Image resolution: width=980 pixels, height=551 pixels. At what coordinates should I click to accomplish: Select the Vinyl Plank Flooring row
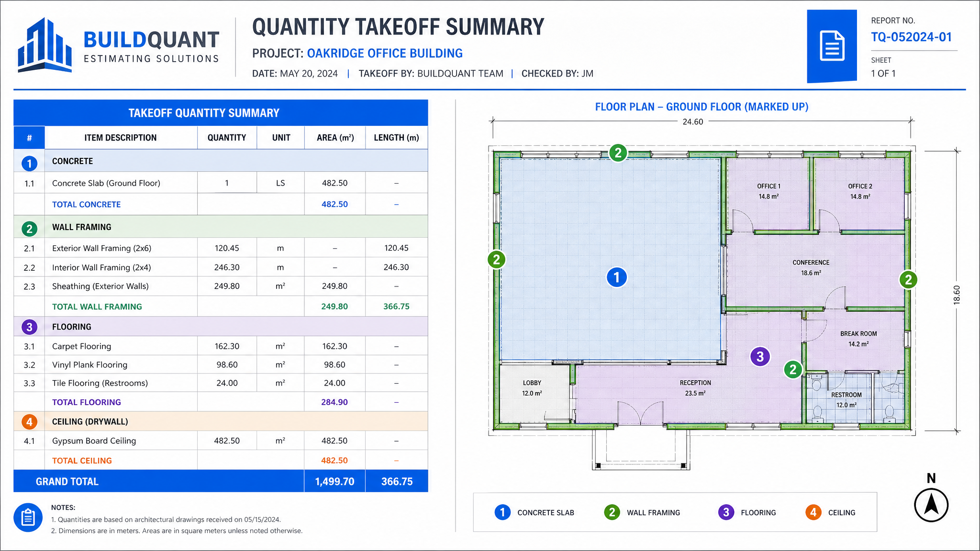221,364
